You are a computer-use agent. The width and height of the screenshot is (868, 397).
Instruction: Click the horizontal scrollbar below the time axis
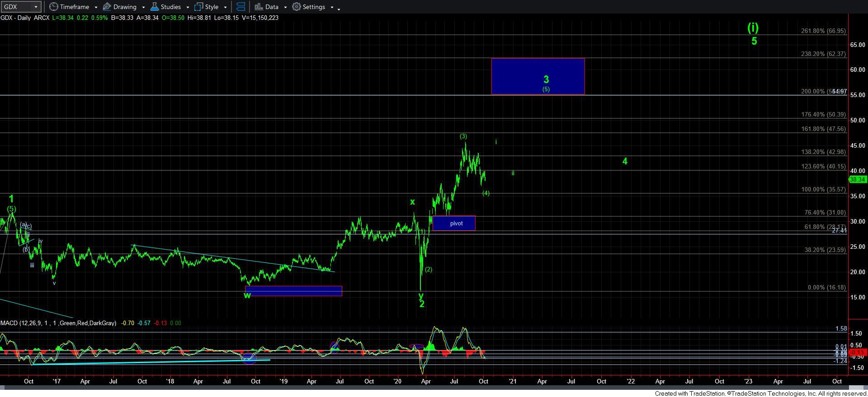pos(425,388)
